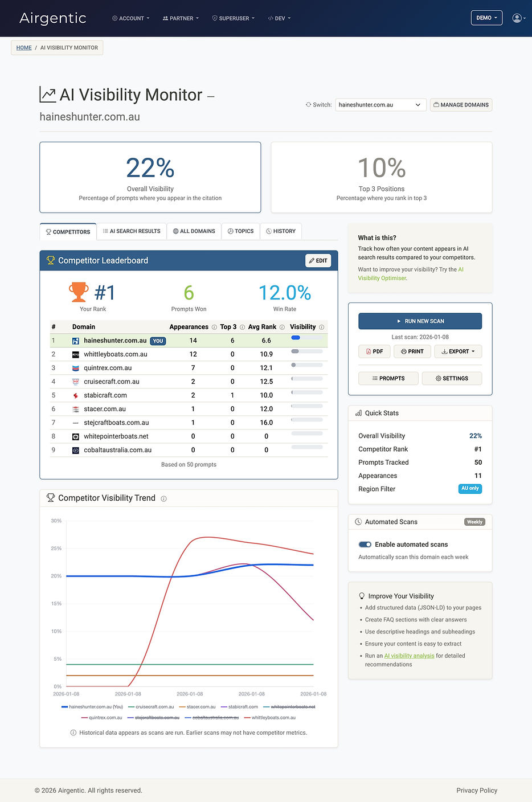Click the stejcraftboats.com.au favicon
The width and height of the screenshot is (532, 802).
pyautogui.click(x=76, y=423)
